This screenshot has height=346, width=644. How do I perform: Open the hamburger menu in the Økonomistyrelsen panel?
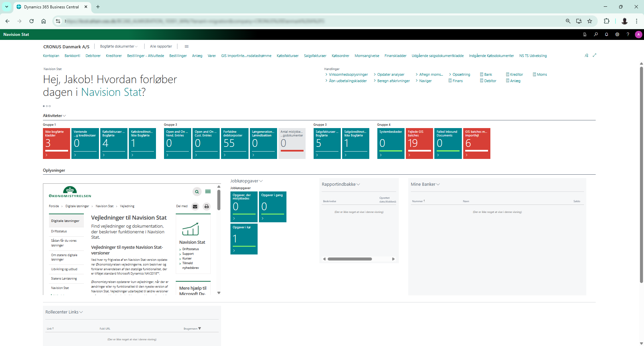(208, 192)
